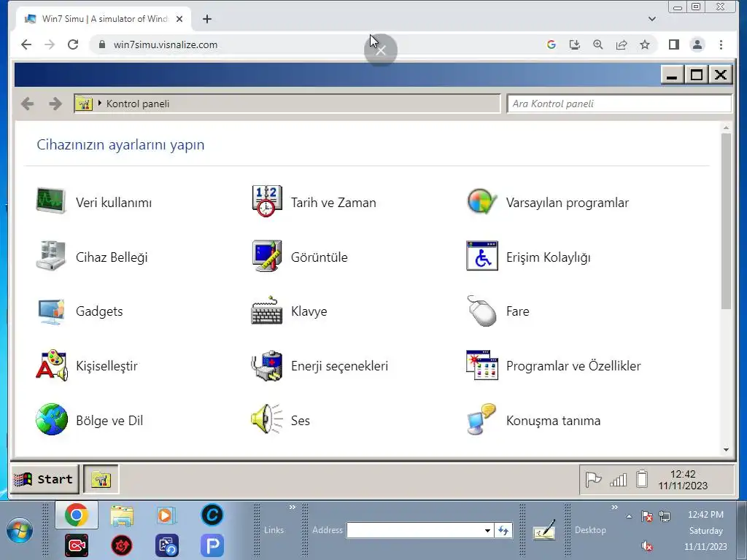Image resolution: width=747 pixels, height=560 pixels.
Task: Click the simulator battery tray icon
Action: (x=642, y=479)
